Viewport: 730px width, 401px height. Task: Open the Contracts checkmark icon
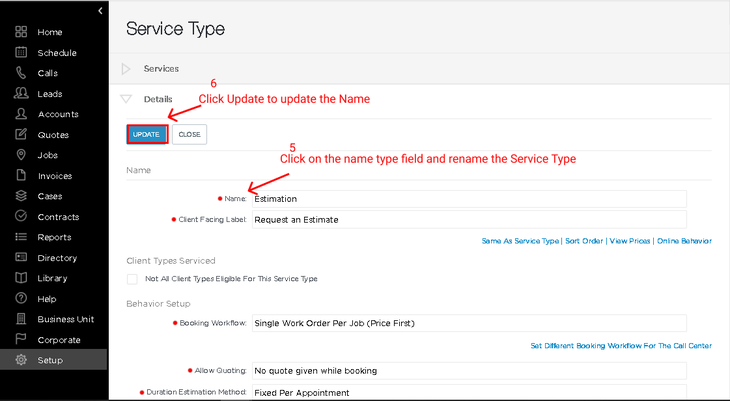tap(21, 217)
